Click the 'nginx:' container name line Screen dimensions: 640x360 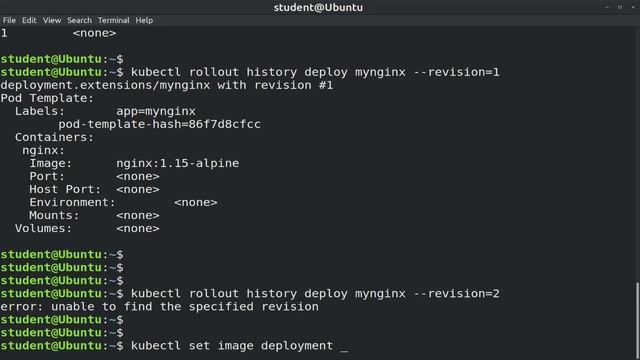tap(43, 151)
